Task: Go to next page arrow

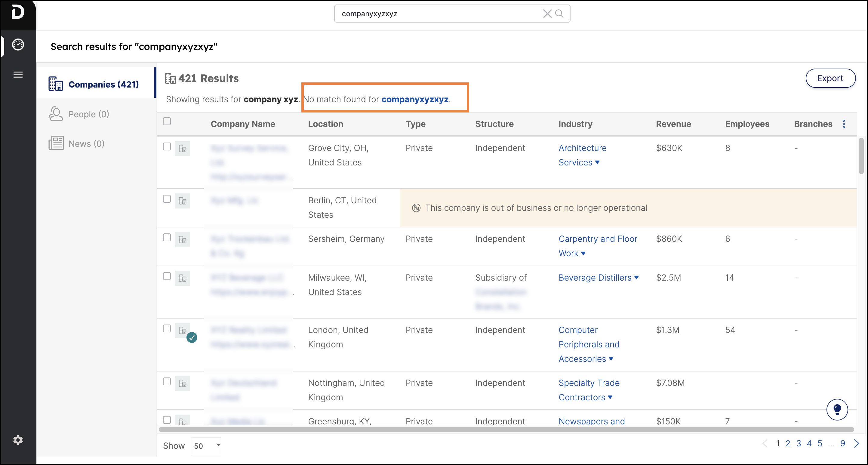Action: click(x=856, y=443)
